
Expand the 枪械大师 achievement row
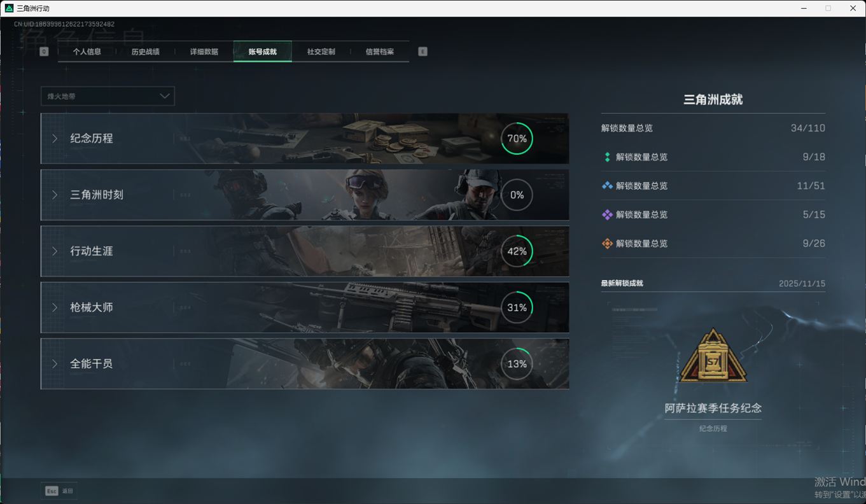tap(92, 307)
